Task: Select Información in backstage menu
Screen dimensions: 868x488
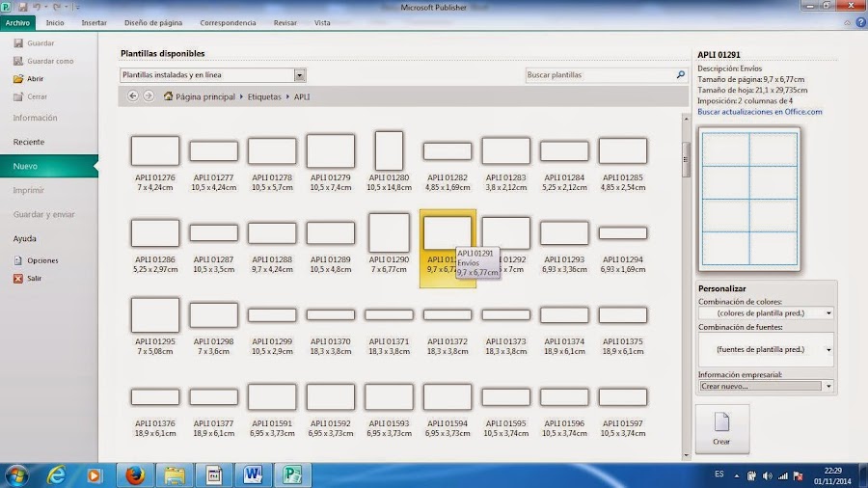Action: click(36, 118)
